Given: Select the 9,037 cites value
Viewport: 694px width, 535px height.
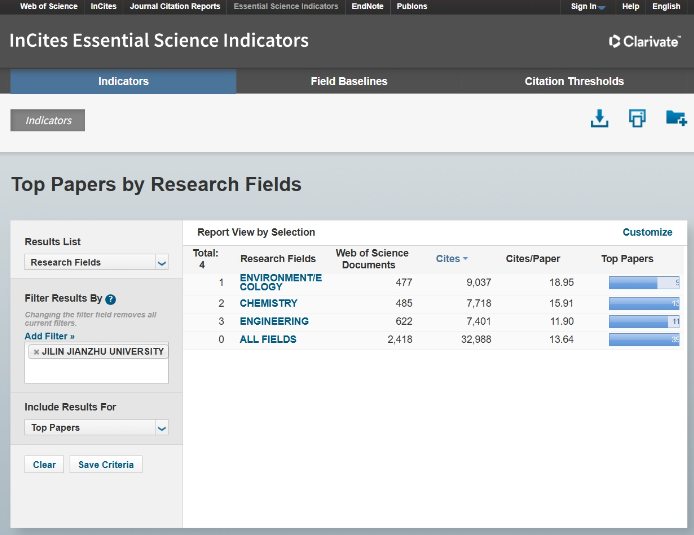Looking at the screenshot, I should (x=478, y=283).
